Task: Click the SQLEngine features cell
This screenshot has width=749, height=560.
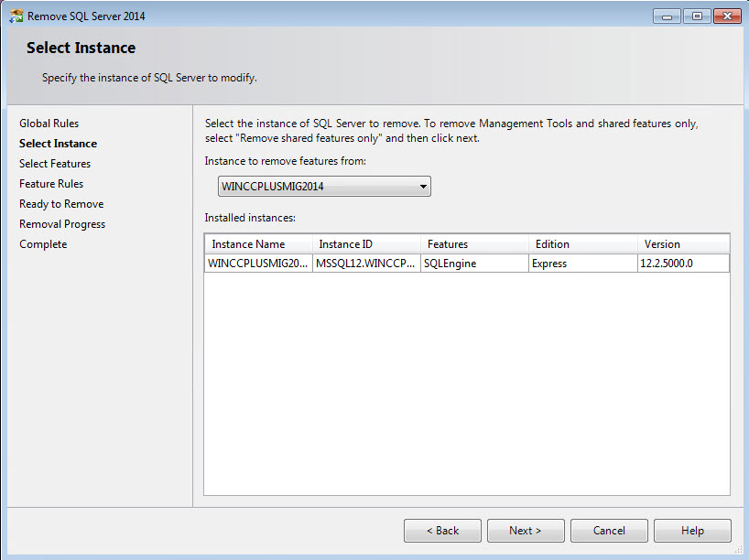Action: tap(474, 263)
